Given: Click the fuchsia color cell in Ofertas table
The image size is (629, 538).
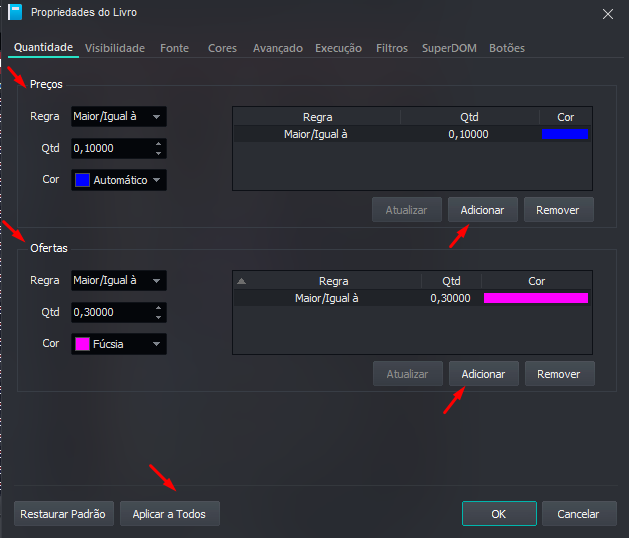Looking at the screenshot, I should coord(536,298).
